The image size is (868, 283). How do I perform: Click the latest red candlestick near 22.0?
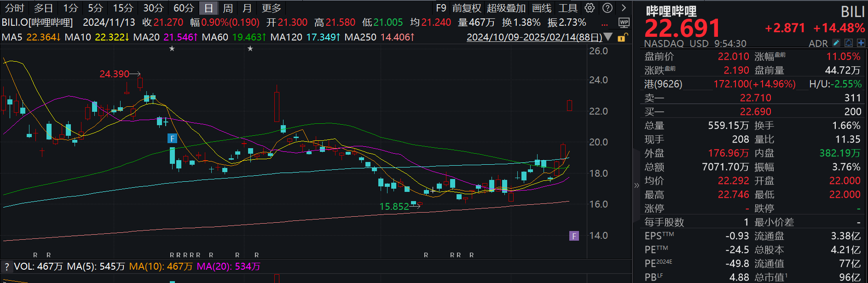point(569,105)
